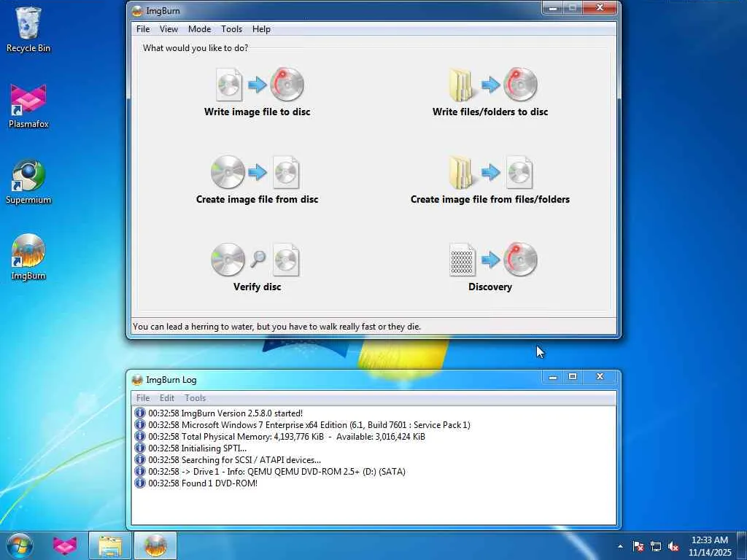
Task: Select the Supermium desktop shortcut
Action: coord(28,182)
